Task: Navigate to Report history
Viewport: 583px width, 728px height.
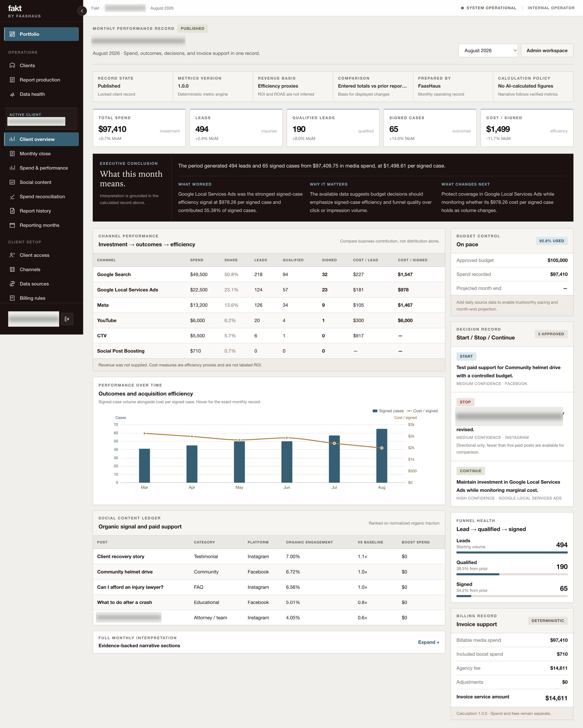Action: click(x=42, y=211)
